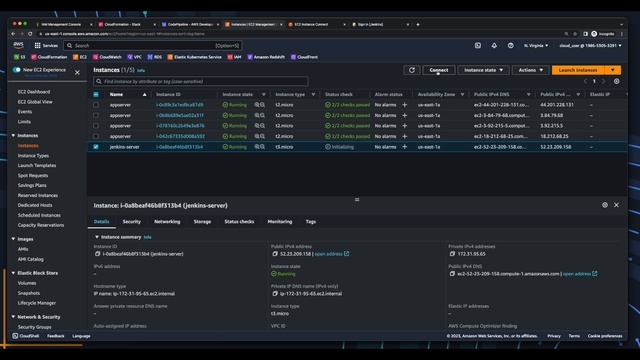Toggle the select-all instances checkbox

point(96,94)
